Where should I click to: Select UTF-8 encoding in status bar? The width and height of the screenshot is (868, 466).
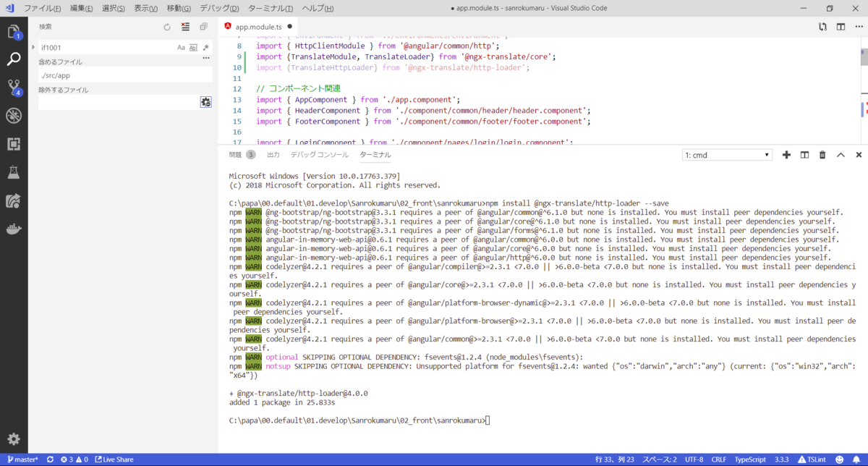point(694,459)
